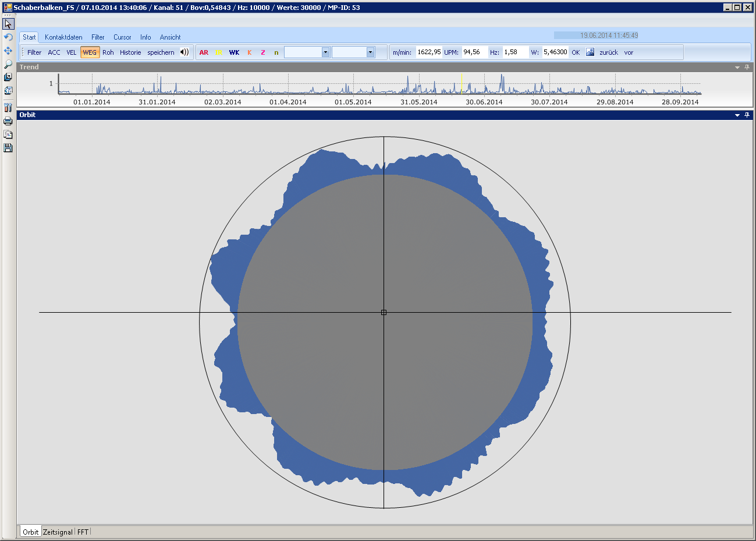Enable the ACC signal mode
The image size is (756, 541).
54,52
